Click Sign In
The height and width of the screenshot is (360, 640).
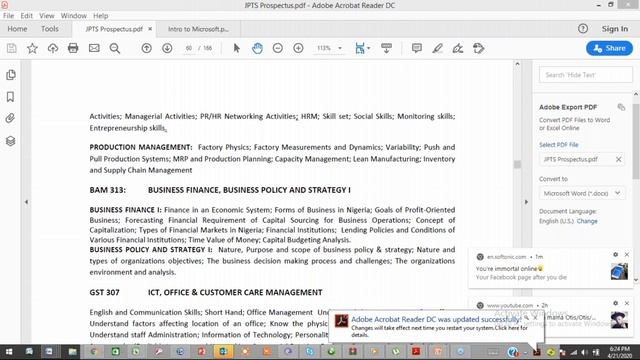(x=615, y=29)
